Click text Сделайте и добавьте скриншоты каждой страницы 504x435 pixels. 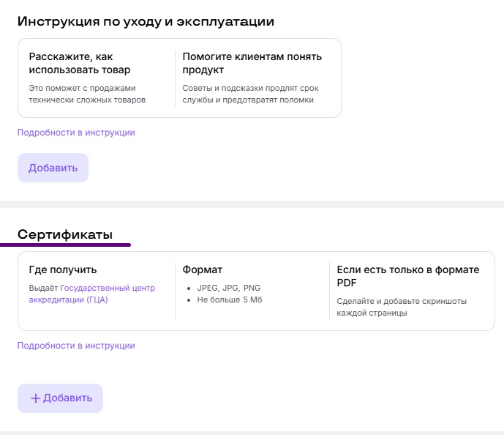pyautogui.click(x=402, y=307)
